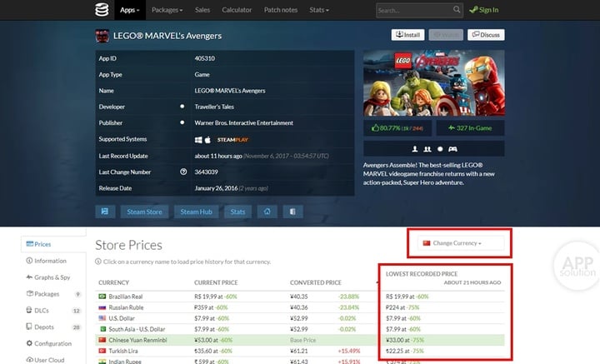The height and width of the screenshot is (364, 600).
Task: Click the SteamDB database logo icon
Action: point(102,9)
